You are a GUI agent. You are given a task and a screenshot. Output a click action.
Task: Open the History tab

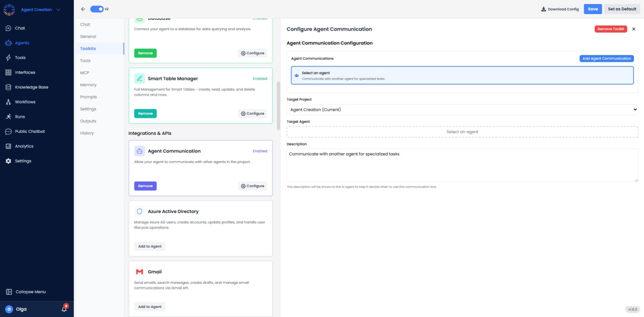coord(87,133)
